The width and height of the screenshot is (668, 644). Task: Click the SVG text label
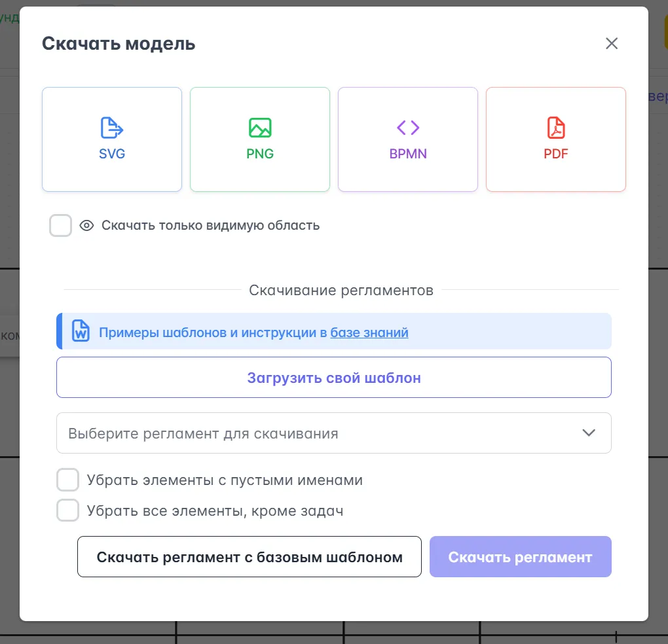[x=112, y=154]
